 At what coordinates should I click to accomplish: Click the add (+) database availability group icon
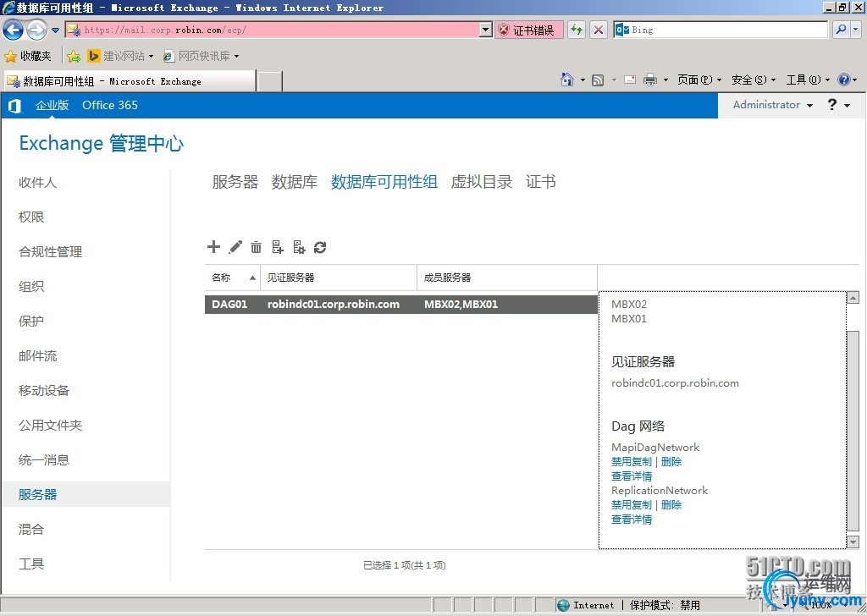(213, 247)
